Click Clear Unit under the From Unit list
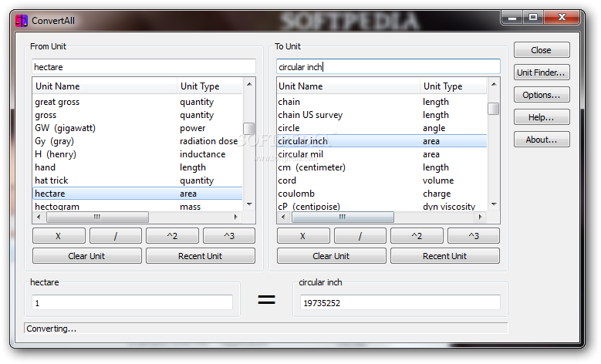601x364 pixels. pos(86,256)
